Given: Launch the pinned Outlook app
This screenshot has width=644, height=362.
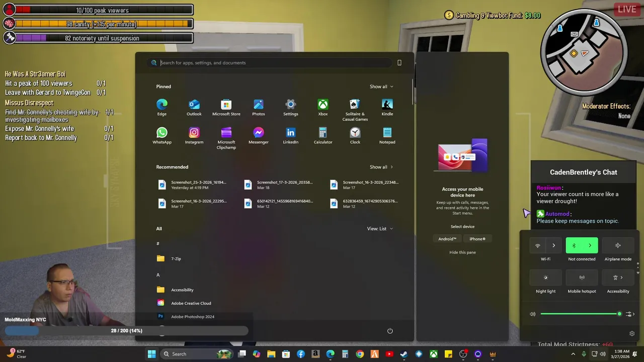Looking at the screenshot, I should point(194,108).
